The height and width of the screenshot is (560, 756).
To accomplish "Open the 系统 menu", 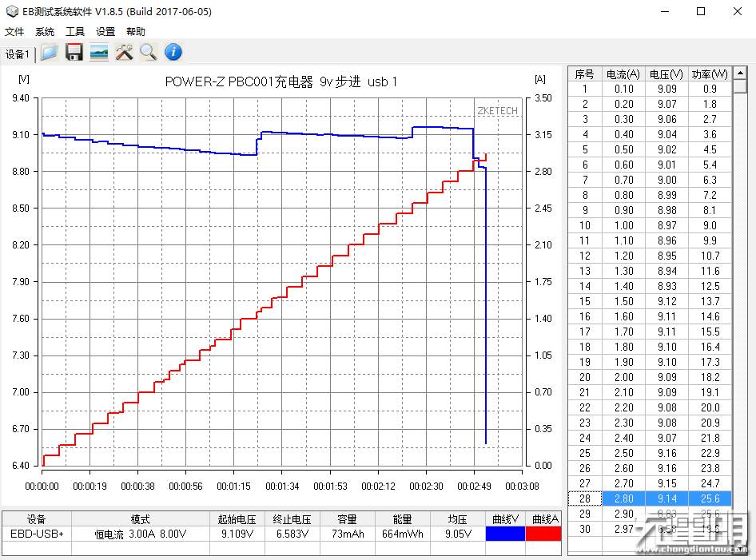I will [x=45, y=32].
